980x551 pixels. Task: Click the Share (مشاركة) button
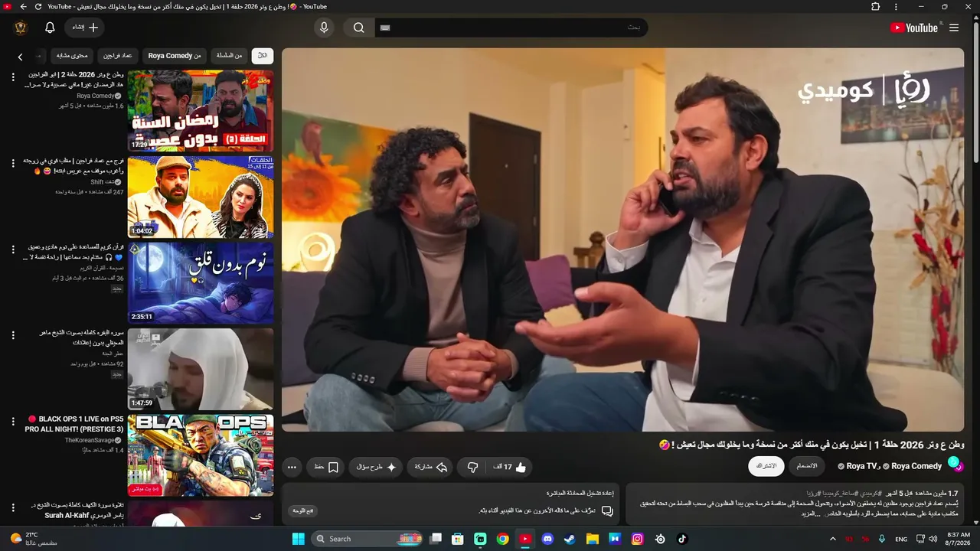[x=431, y=467]
